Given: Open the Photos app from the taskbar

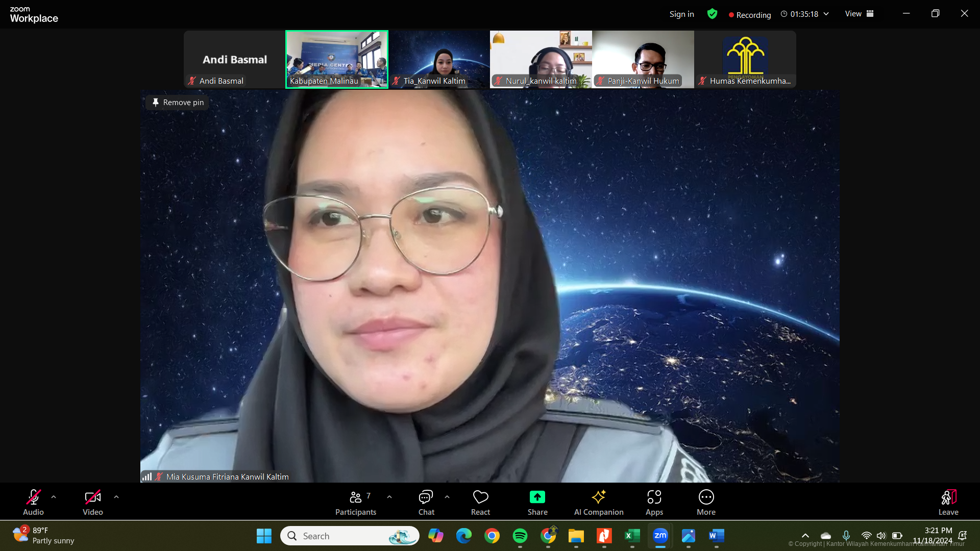Looking at the screenshot, I should tap(689, 536).
